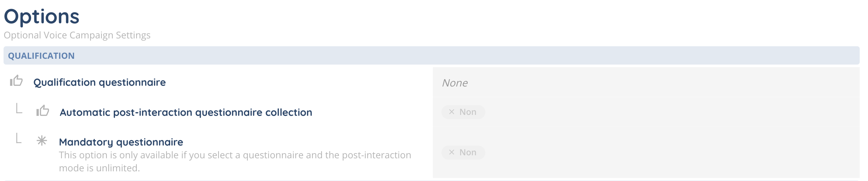The height and width of the screenshot is (181, 868).
Task: Collapse the QUALIFICATION section header
Action: coord(431,56)
